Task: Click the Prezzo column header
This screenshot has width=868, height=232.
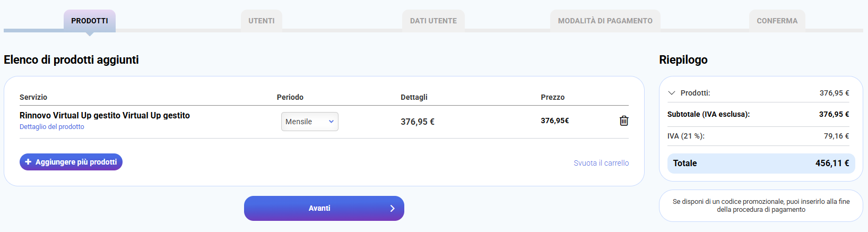Action: pos(552,97)
